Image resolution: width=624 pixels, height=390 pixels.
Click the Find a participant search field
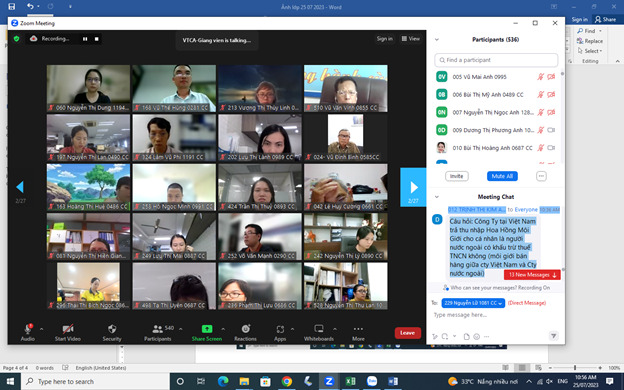coord(496,60)
